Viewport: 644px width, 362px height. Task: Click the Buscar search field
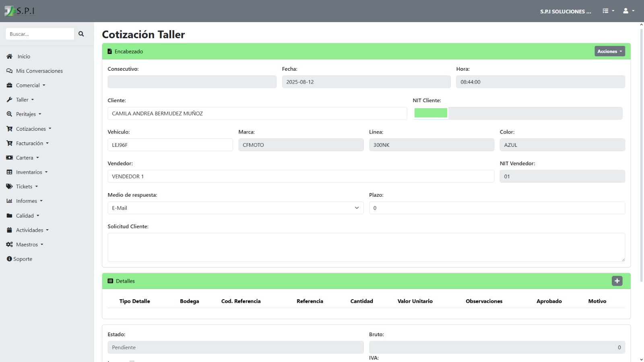(x=40, y=34)
